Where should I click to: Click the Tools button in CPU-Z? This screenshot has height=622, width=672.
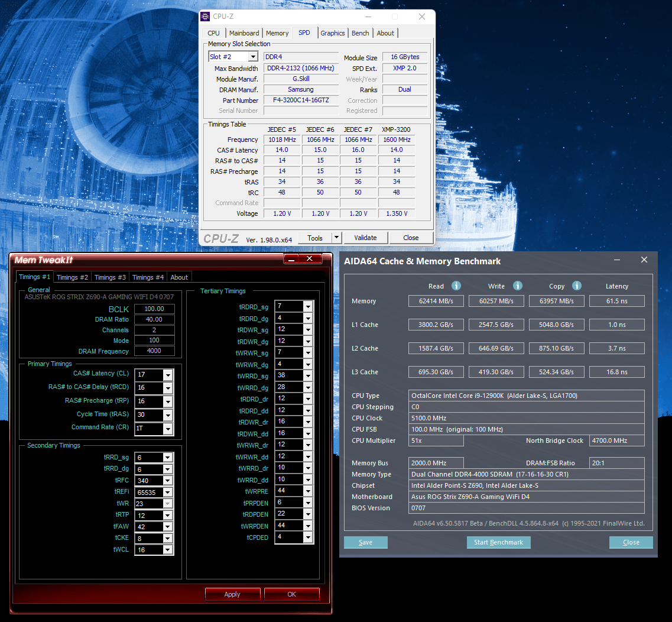315,238
